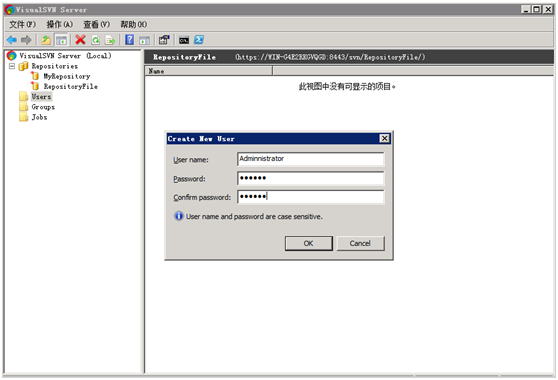Click the MyRepository repository icon
Viewport: 558px width, 380px height.
(35, 76)
